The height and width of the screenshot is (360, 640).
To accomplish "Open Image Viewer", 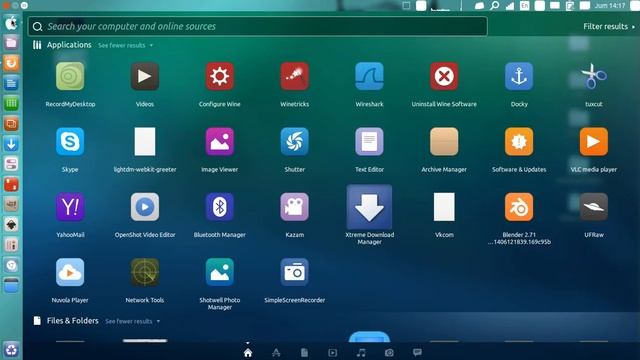I will [220, 142].
